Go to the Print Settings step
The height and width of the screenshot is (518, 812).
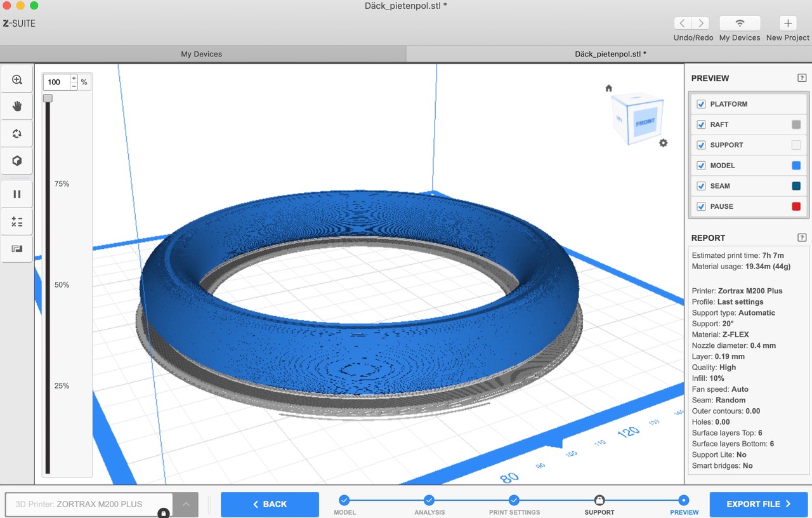click(514, 501)
